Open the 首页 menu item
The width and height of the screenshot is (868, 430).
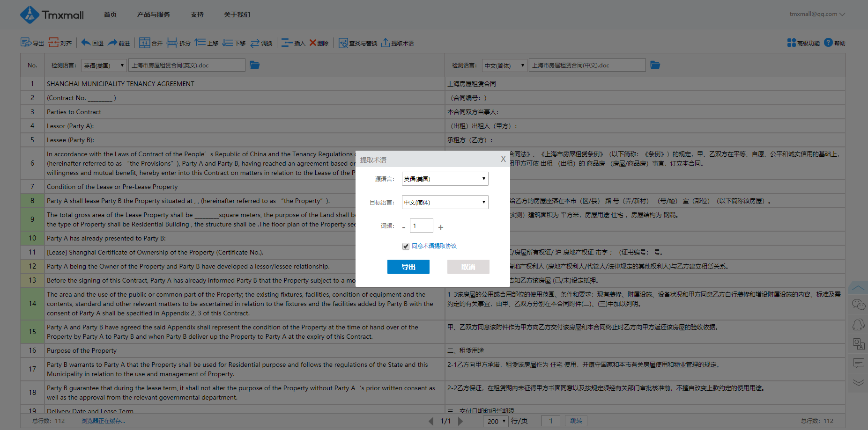coord(111,15)
